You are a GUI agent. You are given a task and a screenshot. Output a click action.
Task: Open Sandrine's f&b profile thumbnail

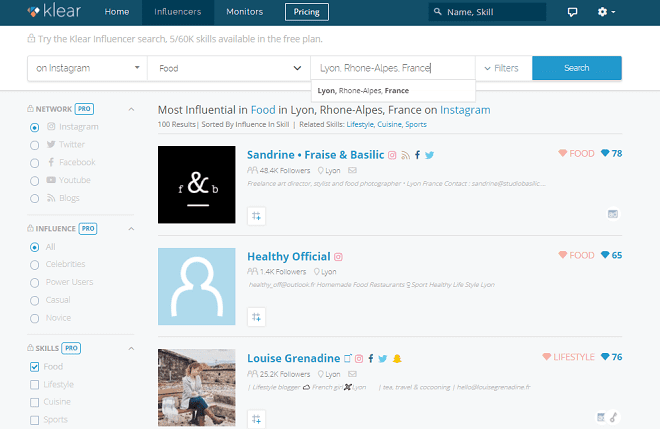[197, 185]
